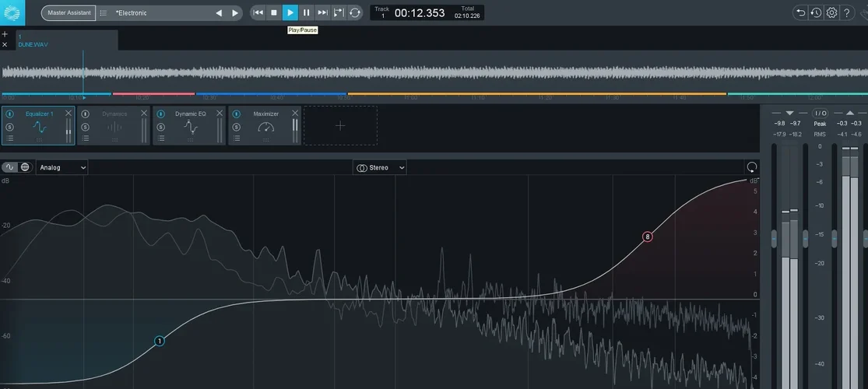Bypass the Equalizer 1 module power toggle
868x389 pixels.
point(10,114)
